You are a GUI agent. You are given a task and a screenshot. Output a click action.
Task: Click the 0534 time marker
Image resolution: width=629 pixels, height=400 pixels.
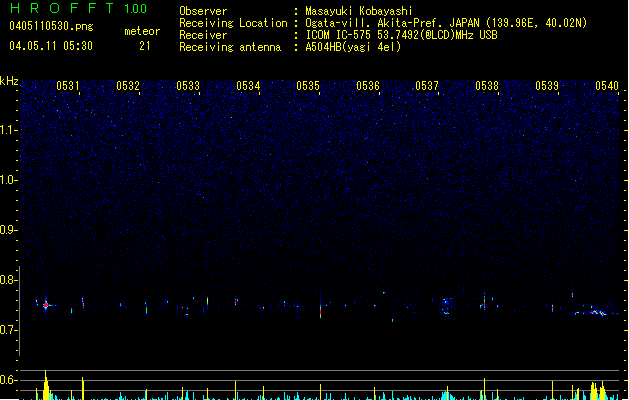(248, 86)
